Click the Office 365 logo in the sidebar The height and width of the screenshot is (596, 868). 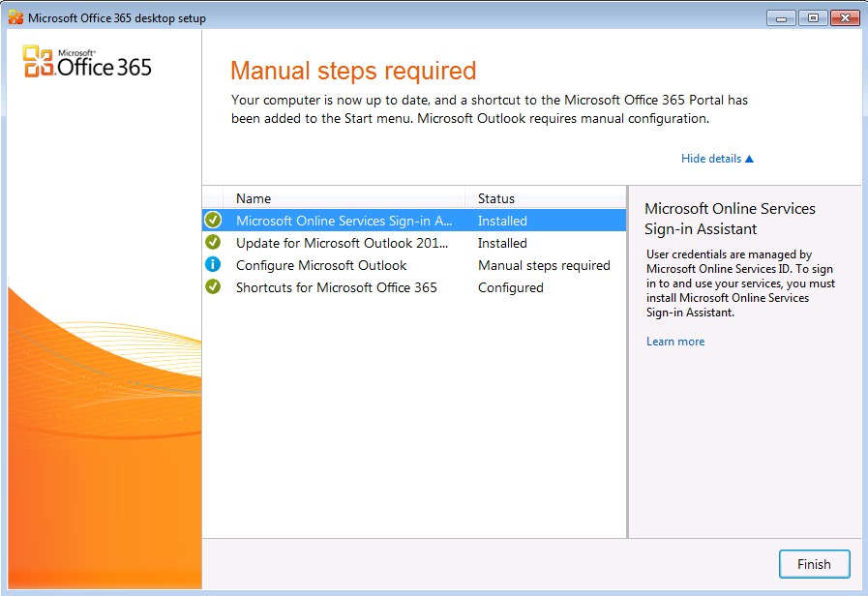[87, 62]
